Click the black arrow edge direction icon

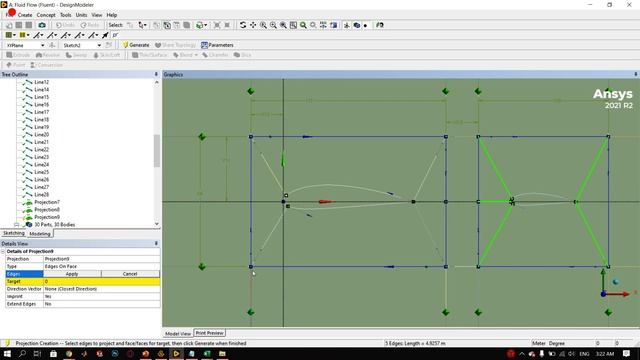[x=105, y=35]
